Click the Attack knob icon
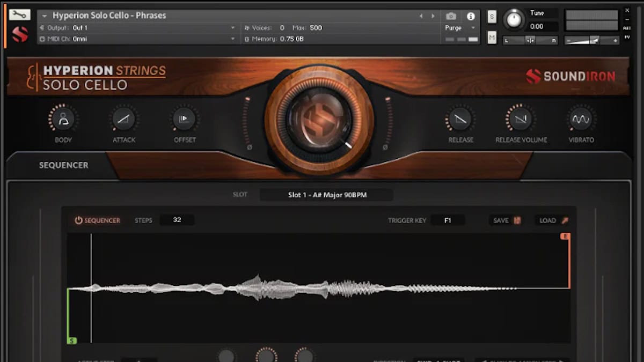 pyautogui.click(x=124, y=119)
